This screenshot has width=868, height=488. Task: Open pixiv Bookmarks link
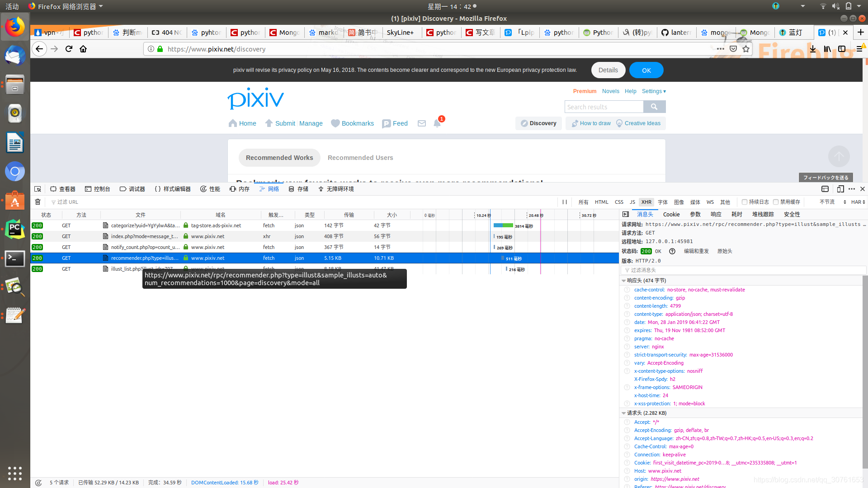pyautogui.click(x=353, y=123)
